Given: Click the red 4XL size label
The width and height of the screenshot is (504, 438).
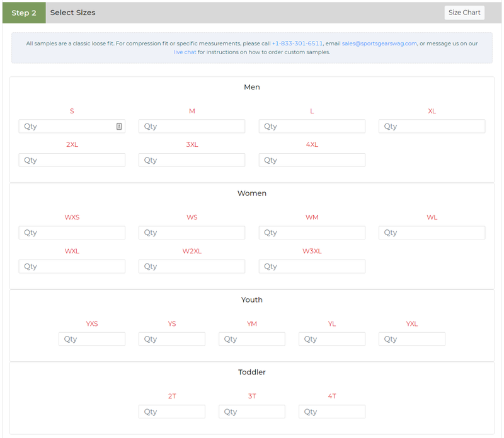Looking at the screenshot, I should (x=312, y=145).
